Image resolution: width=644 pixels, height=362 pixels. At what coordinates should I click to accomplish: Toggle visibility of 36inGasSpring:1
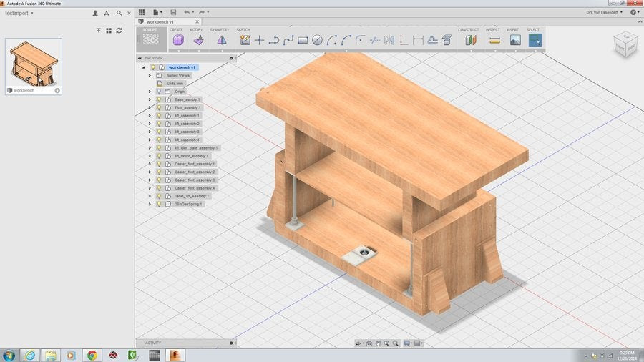[160, 204]
